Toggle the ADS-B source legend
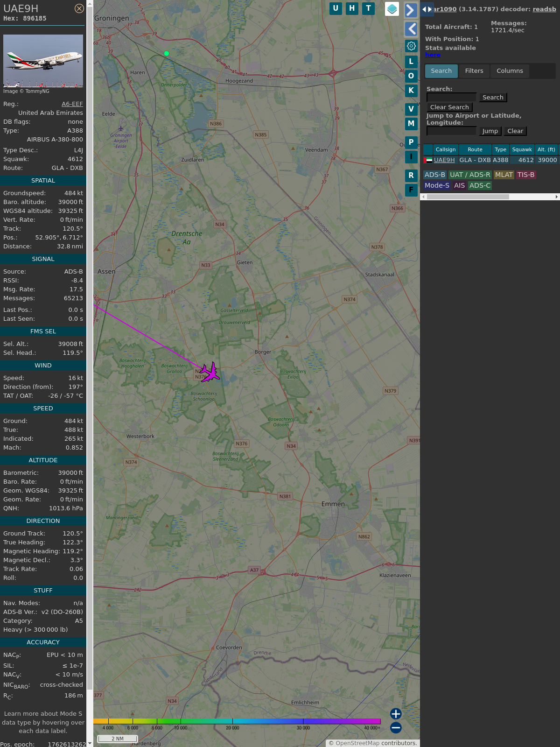The image size is (560, 747). click(435, 175)
